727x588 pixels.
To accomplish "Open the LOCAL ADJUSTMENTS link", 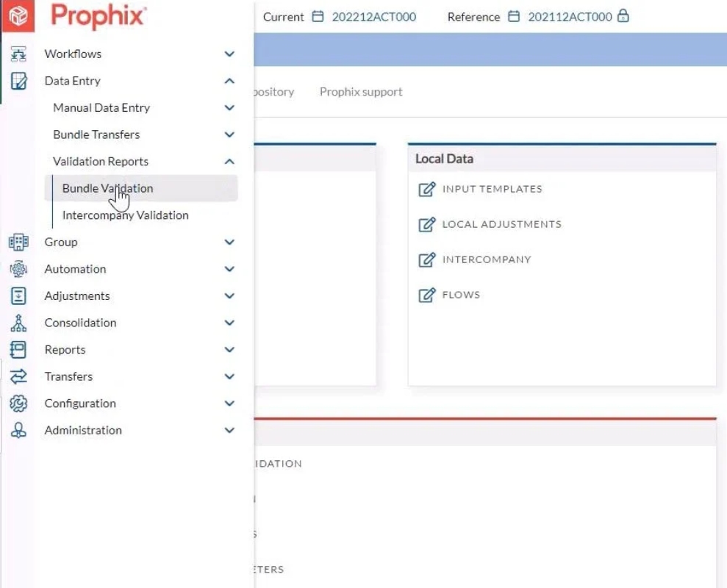I will pos(501,224).
